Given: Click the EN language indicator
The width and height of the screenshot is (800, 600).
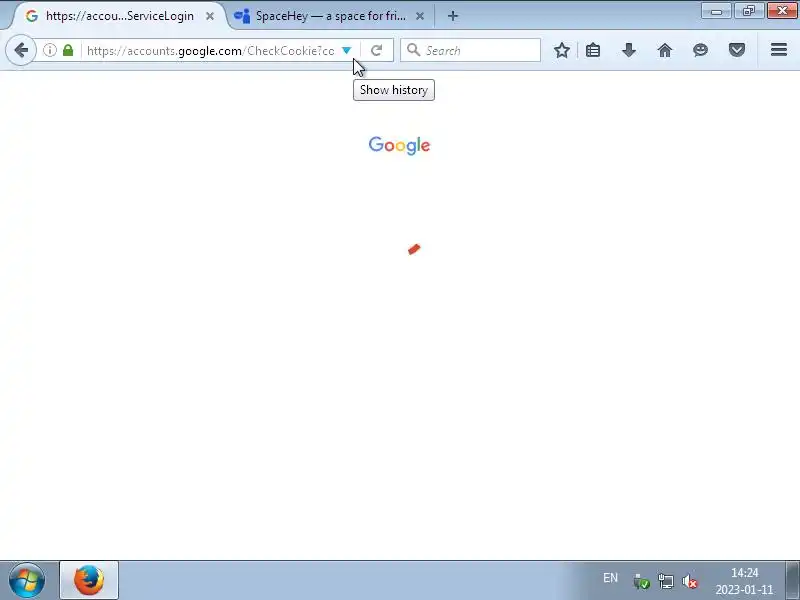Looking at the screenshot, I should click(x=610, y=578).
